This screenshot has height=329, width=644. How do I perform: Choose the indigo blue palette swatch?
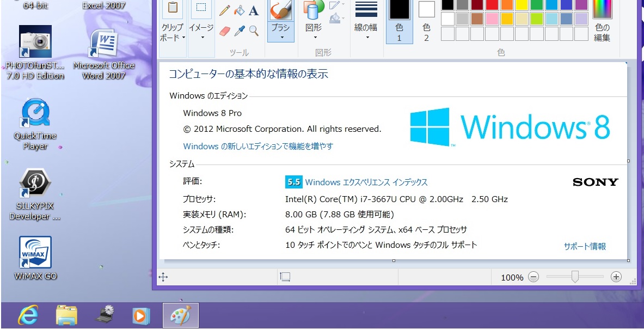pos(566,4)
